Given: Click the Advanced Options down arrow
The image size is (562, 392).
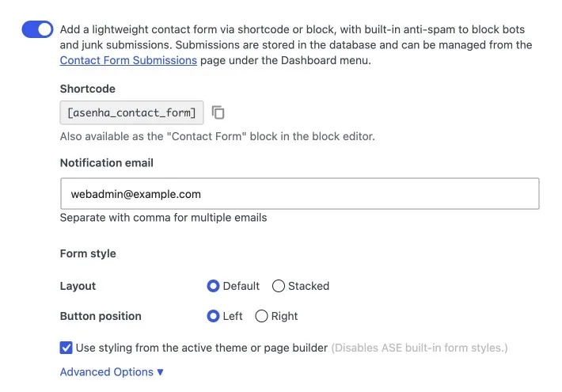Looking at the screenshot, I should tap(160, 372).
